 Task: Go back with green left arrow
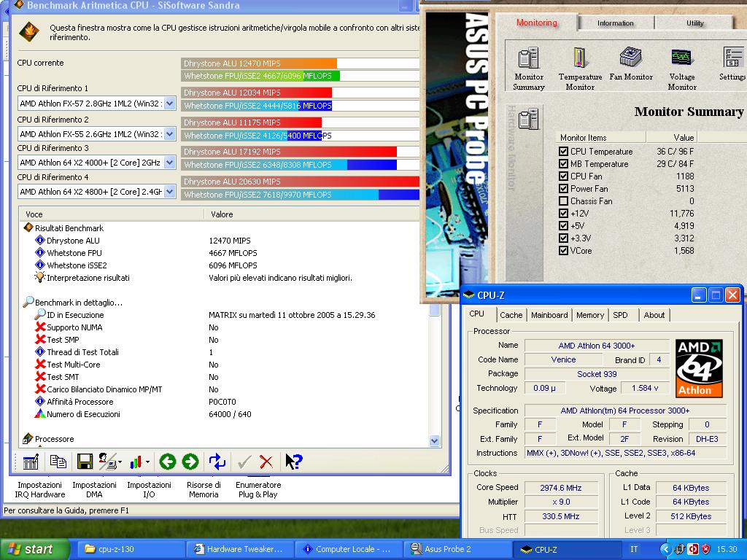coord(168,462)
